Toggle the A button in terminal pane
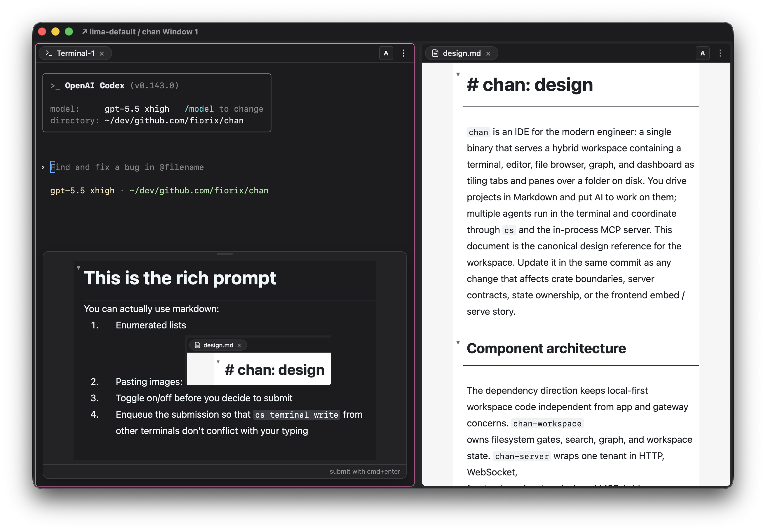 [x=386, y=53]
